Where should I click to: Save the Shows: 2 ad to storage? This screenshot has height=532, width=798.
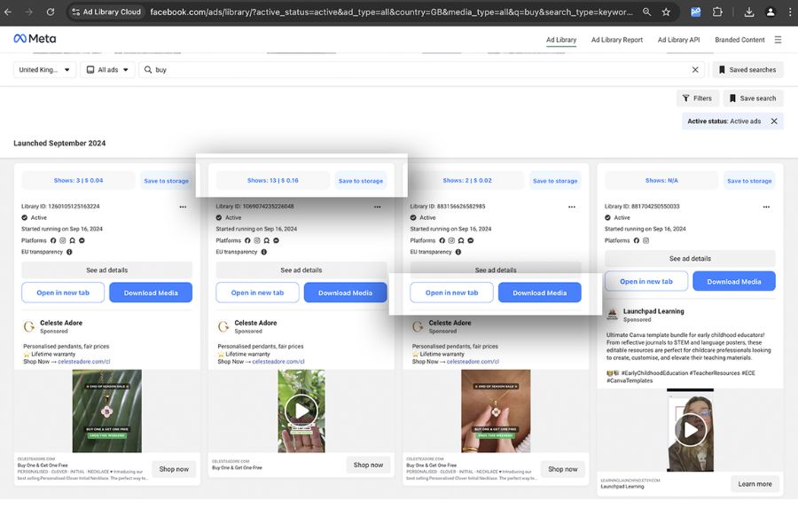[x=555, y=181]
